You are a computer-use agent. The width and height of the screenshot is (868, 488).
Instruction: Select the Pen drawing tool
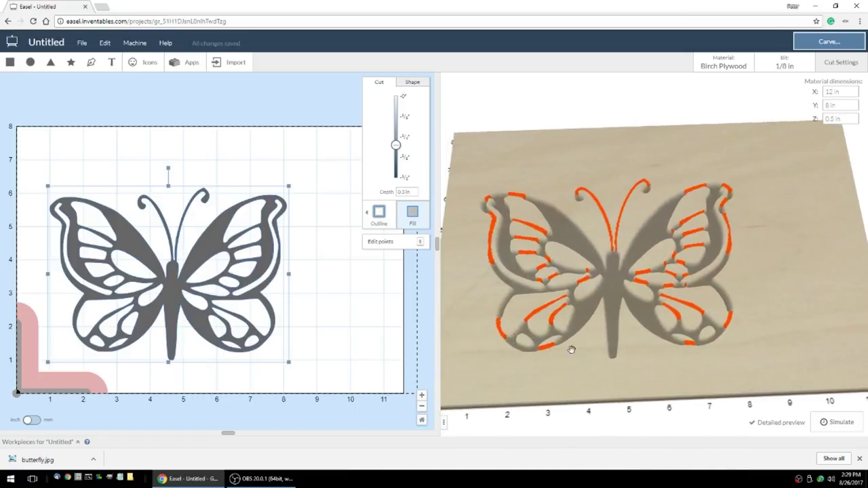coord(92,62)
